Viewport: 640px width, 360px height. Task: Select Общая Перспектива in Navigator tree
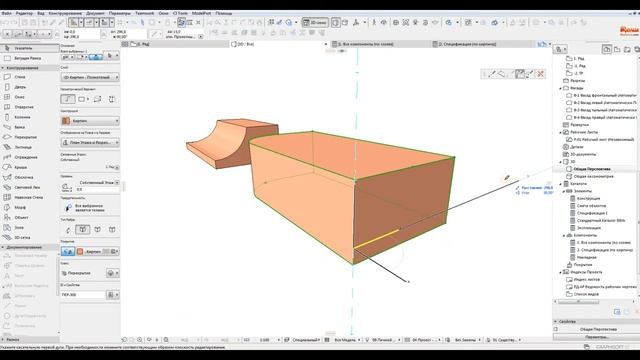click(592, 169)
